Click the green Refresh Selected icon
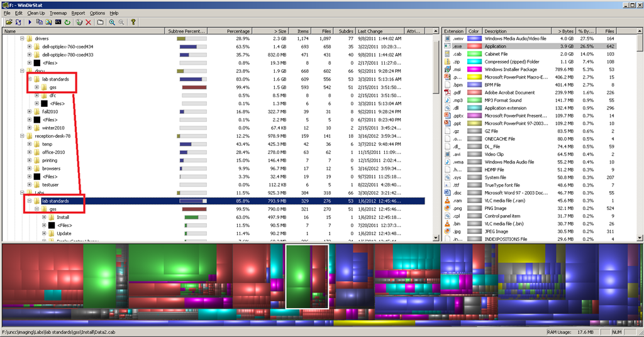Viewport: 644px width, 337px height. (67, 22)
